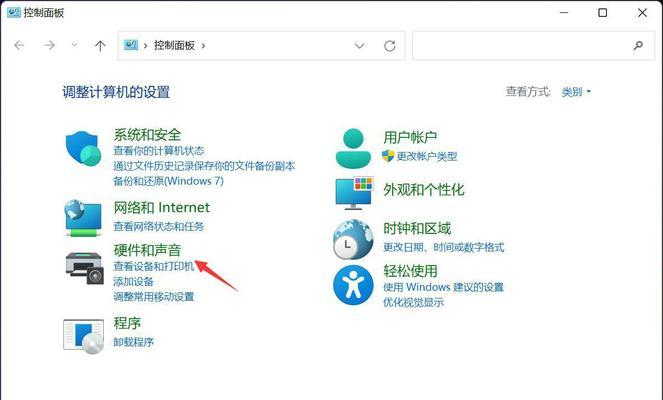663x400 pixels.
Task: Expand chevron before 控制面板 in address bar
Action: [145, 45]
